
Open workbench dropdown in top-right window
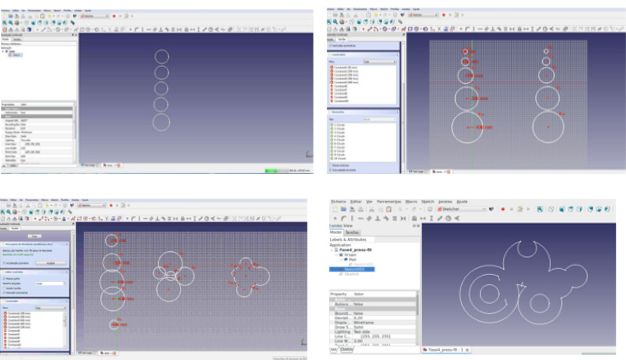click(x=423, y=15)
